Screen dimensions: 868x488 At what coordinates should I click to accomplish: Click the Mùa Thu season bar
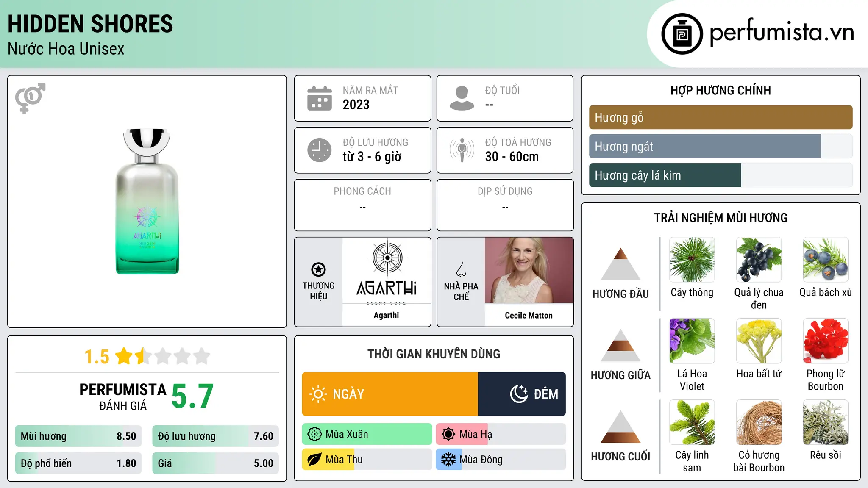[x=367, y=460]
